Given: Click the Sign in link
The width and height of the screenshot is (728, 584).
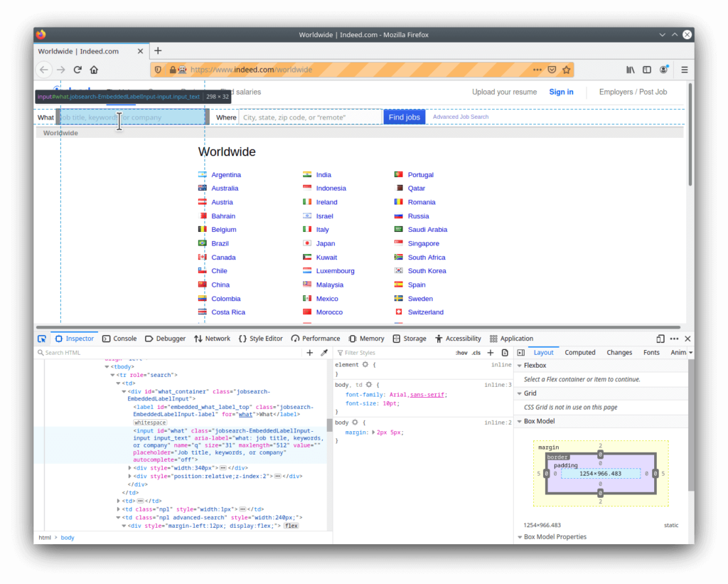Looking at the screenshot, I should (562, 92).
